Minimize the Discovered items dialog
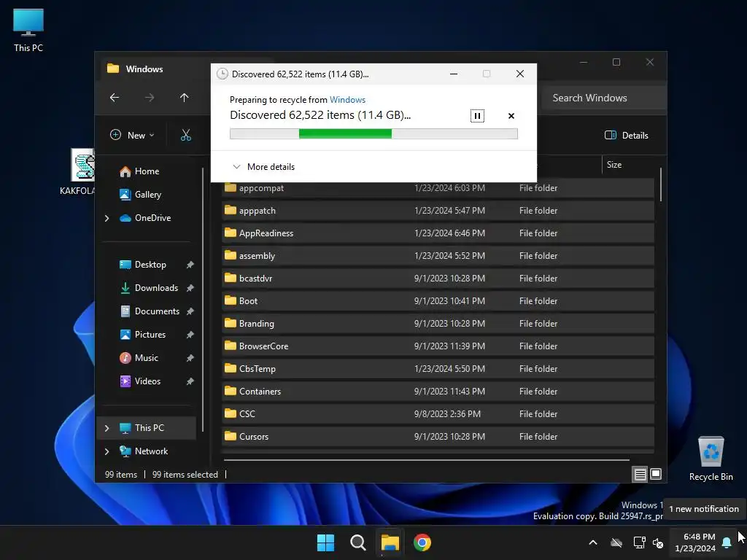 pyautogui.click(x=454, y=74)
